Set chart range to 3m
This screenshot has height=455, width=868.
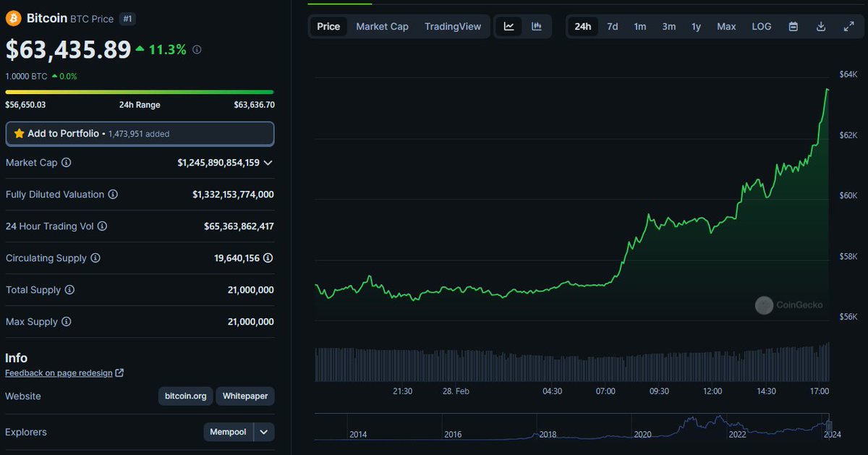click(x=669, y=27)
